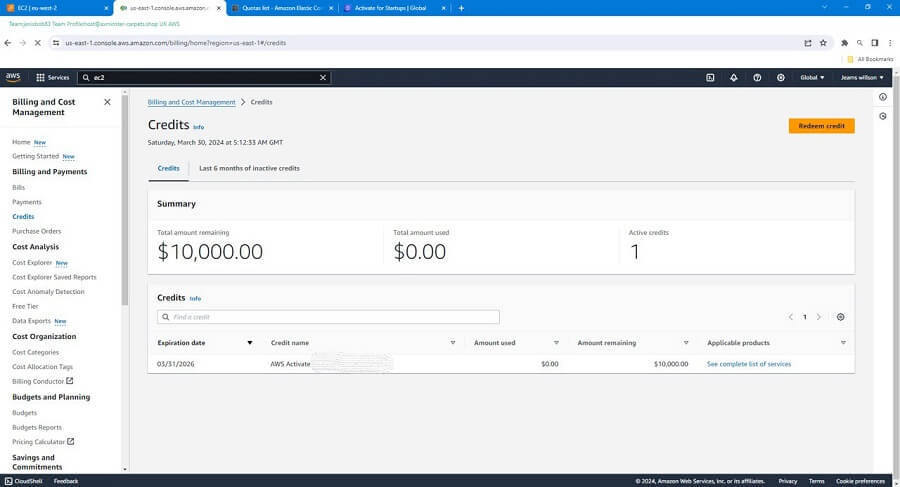
Task: Open Info link beside Credits table title
Action: [x=195, y=299]
